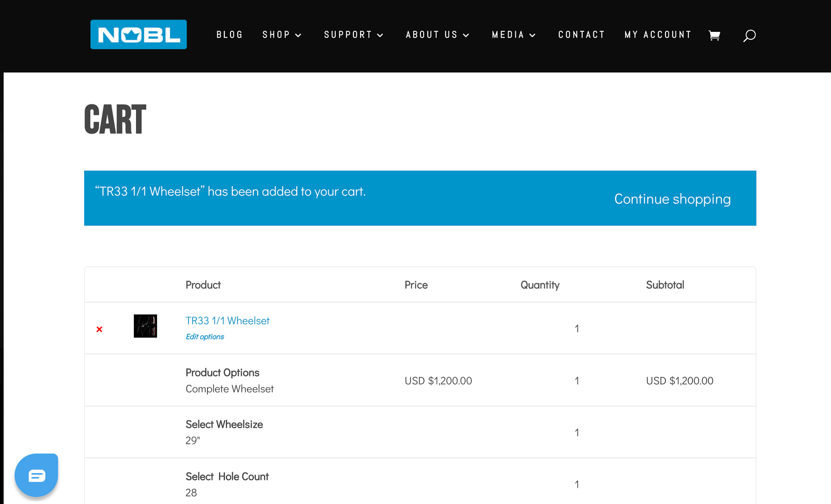Click the Select Hole Count label
This screenshot has height=504, width=831.
coord(227,476)
